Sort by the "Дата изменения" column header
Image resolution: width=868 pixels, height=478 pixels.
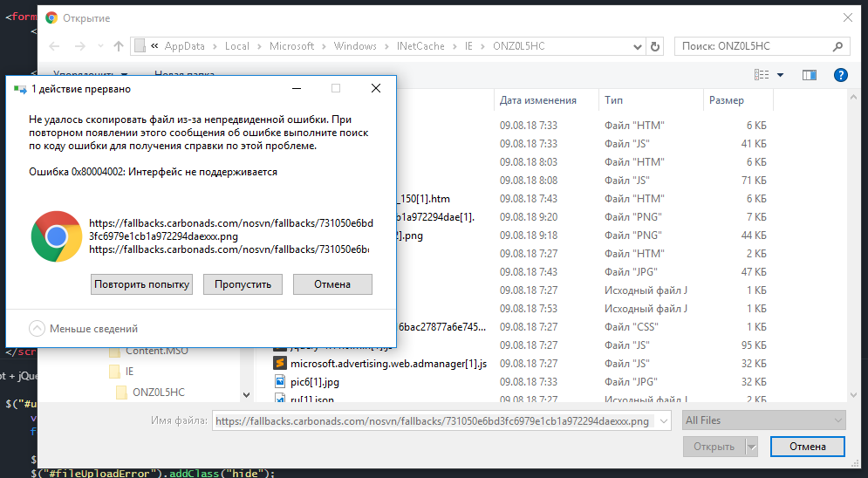click(x=538, y=100)
